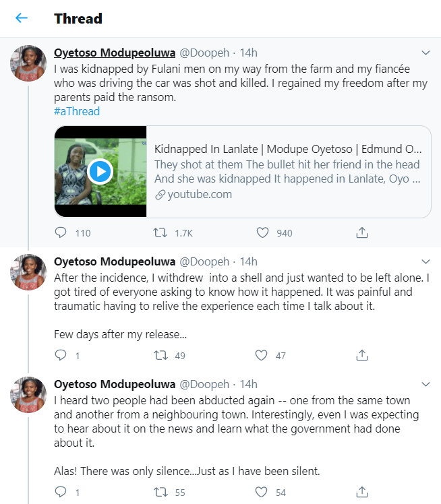Like the tweet with 54 likes
Screen dimensions: 441x504
(263, 493)
